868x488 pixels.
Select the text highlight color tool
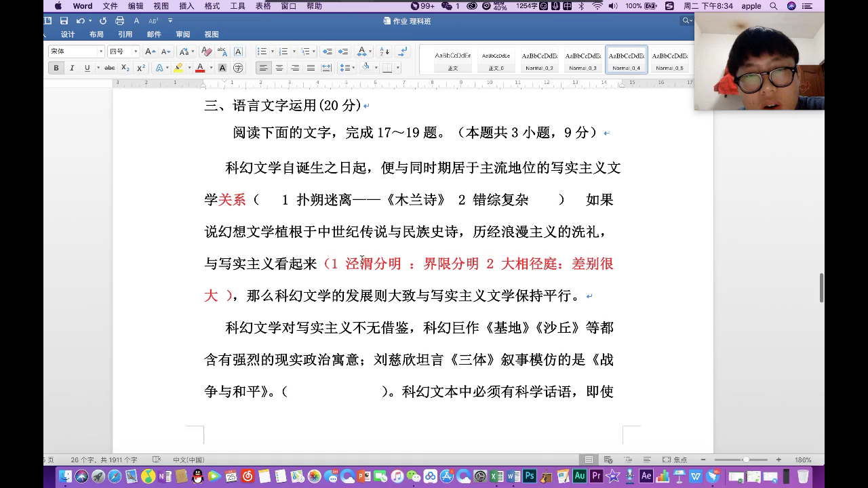(x=178, y=68)
